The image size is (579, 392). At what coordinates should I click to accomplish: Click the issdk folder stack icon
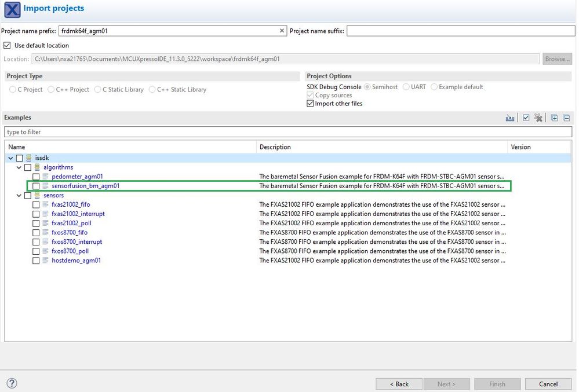pyautogui.click(x=29, y=158)
